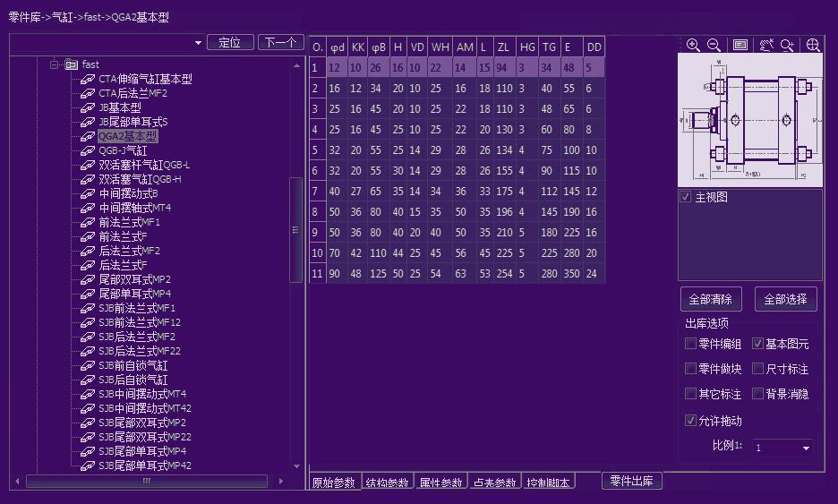838x504 pixels.
Task: Click the search text input field
Action: tap(101, 43)
